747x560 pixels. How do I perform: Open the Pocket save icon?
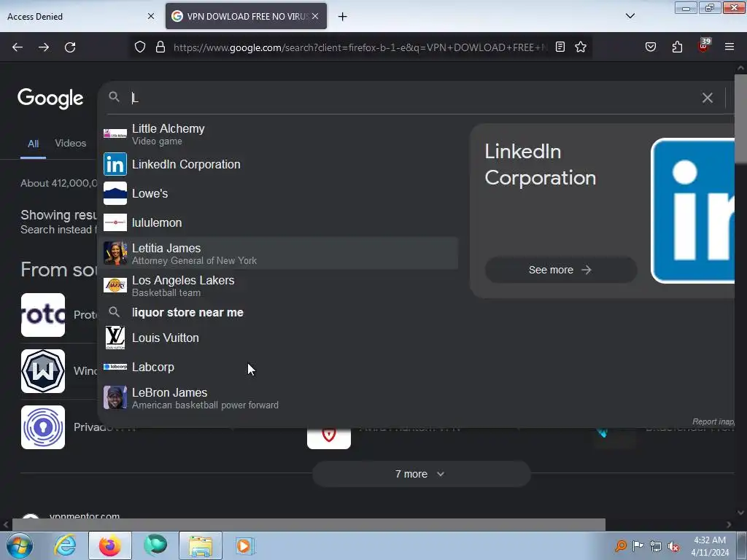pos(651,47)
